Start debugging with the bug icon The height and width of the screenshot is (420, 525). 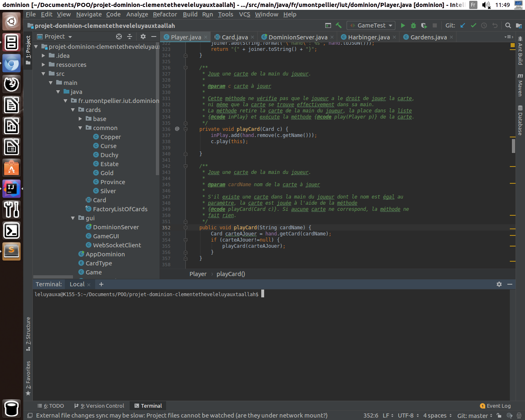pos(413,25)
